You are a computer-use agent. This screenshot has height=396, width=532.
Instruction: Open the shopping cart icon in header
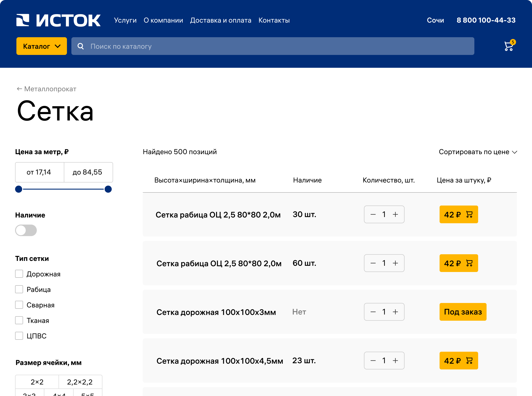(509, 46)
